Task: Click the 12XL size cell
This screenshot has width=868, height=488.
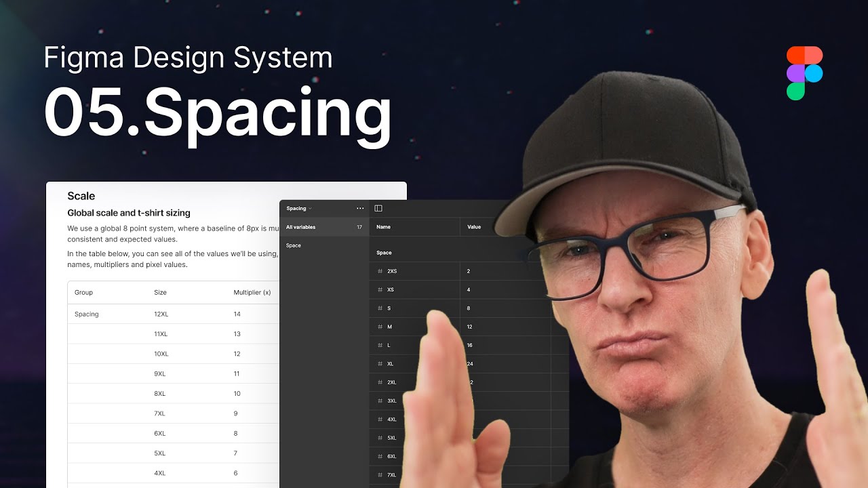Action: pyautogui.click(x=161, y=314)
